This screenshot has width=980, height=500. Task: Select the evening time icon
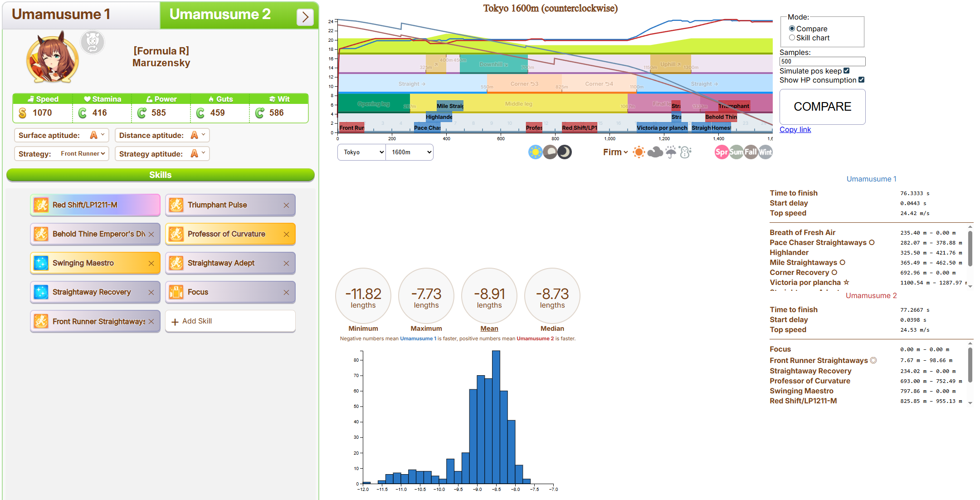550,152
